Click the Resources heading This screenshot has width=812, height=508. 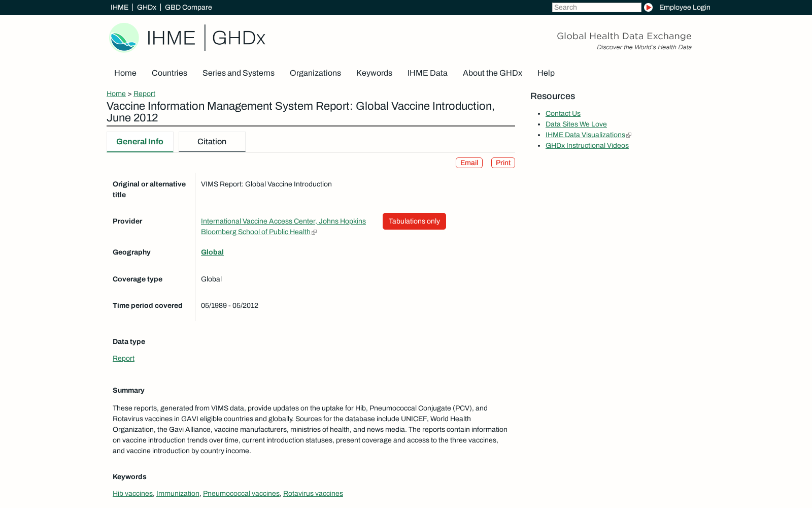(553, 96)
